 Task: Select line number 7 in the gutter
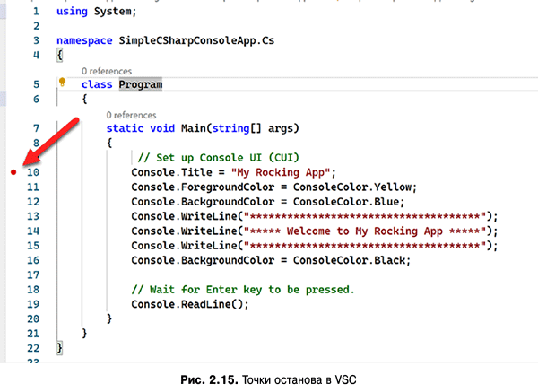click(34, 128)
